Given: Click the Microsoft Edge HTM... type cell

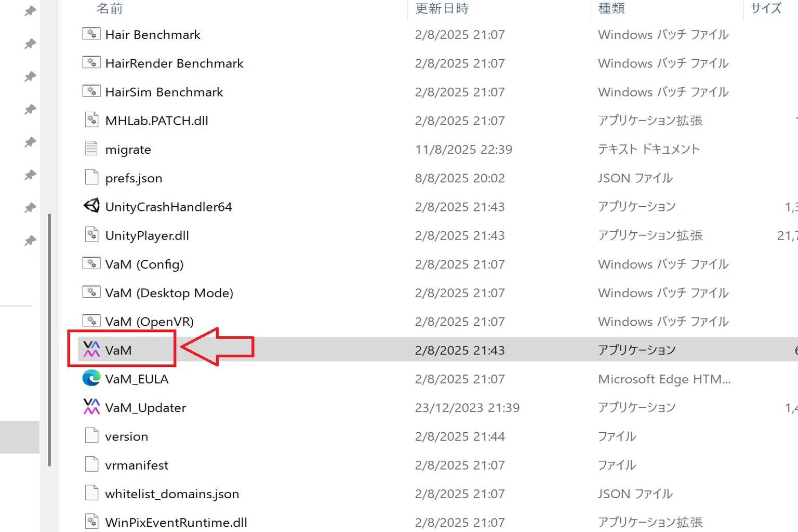Looking at the screenshot, I should point(664,379).
